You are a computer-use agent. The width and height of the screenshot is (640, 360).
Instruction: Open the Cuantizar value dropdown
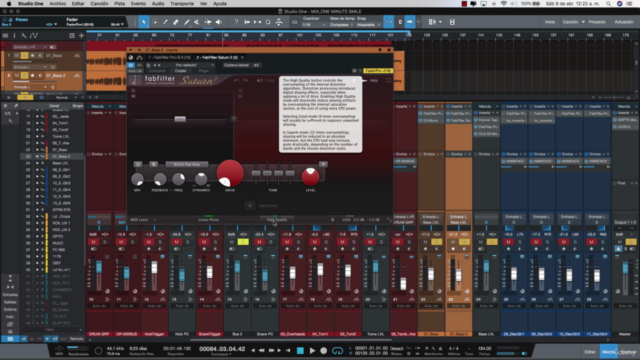pyautogui.click(x=314, y=24)
